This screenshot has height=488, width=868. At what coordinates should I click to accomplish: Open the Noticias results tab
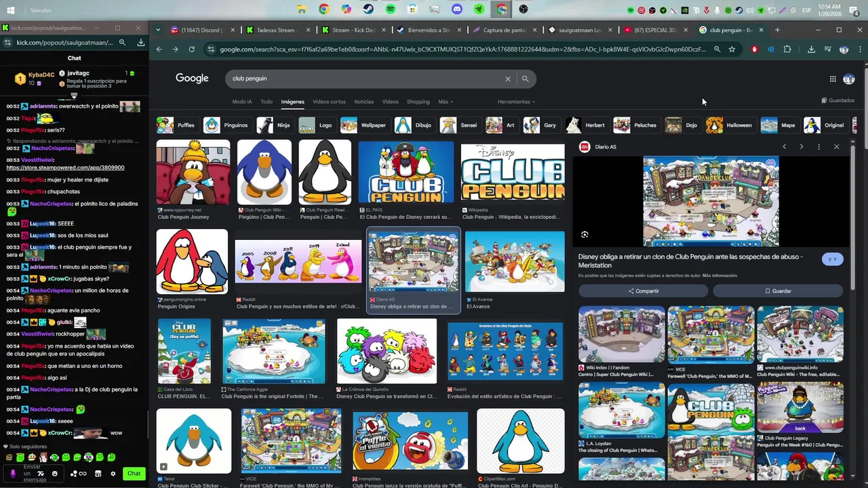(x=364, y=102)
